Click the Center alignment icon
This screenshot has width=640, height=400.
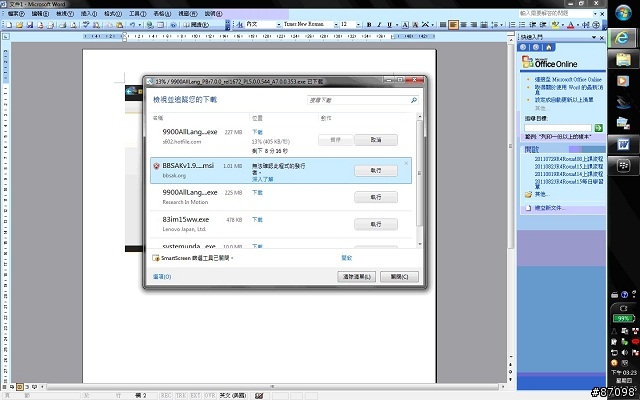(464, 25)
